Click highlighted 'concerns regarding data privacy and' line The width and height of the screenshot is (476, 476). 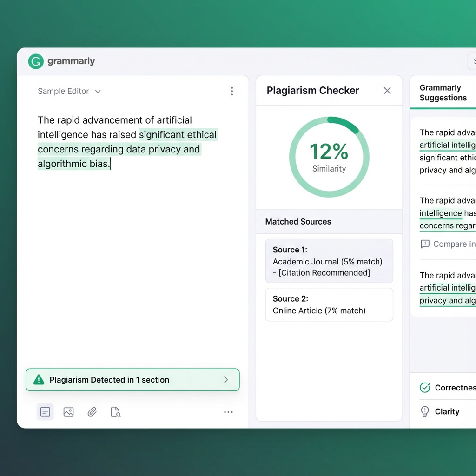119,149
